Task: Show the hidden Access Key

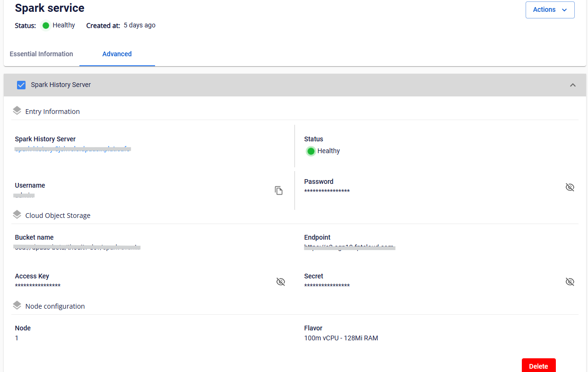Action: pos(281,282)
